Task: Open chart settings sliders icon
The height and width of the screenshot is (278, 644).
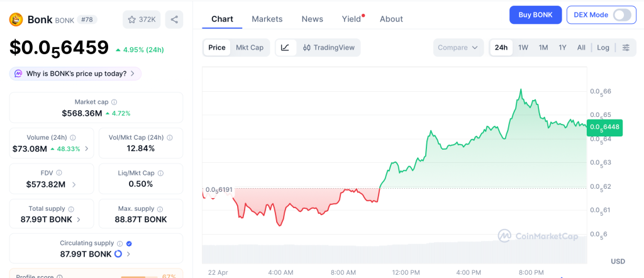Action: [626, 47]
